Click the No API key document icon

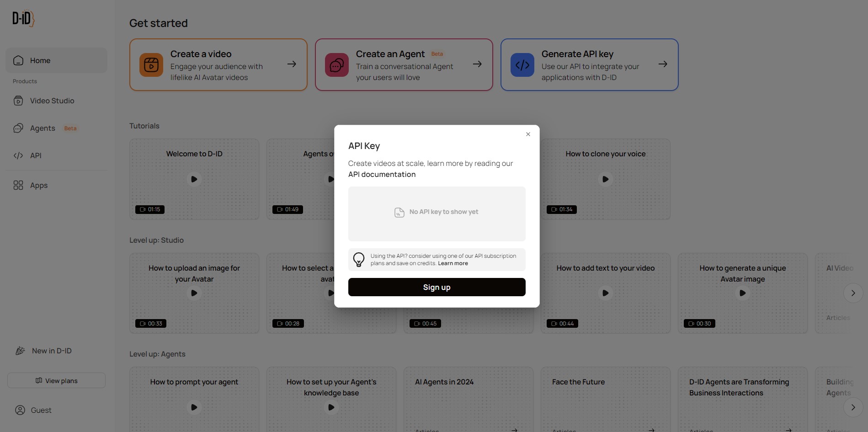tap(399, 212)
